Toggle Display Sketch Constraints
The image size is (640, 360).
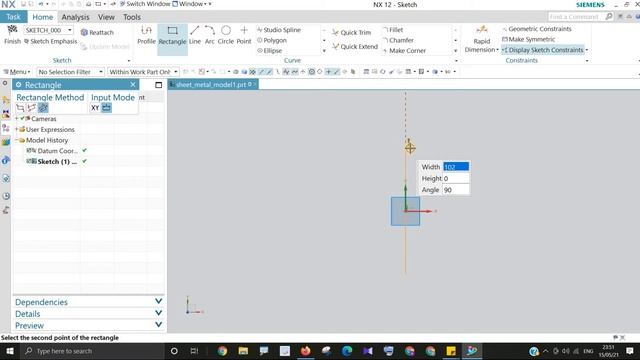click(543, 50)
